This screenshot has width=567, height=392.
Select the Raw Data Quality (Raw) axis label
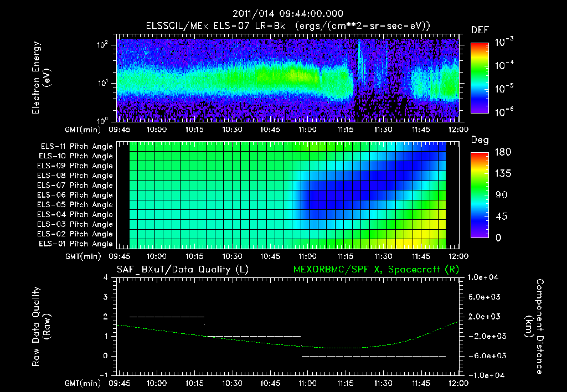(41, 327)
